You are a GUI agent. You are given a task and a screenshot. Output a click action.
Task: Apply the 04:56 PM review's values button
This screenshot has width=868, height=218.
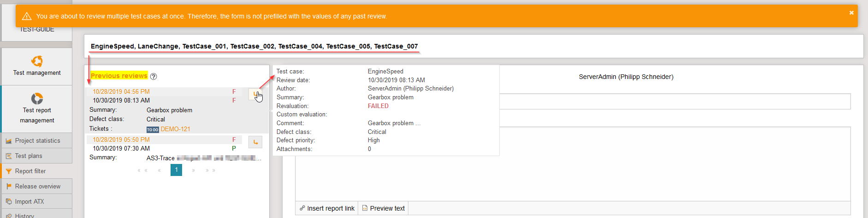click(x=255, y=94)
